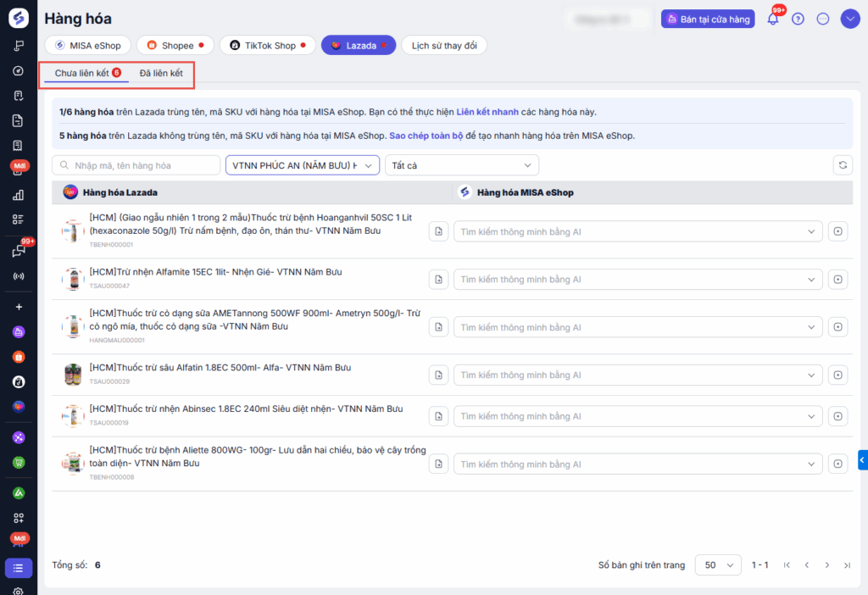Expand the blue side panel arrow tab
Viewport: 868px width, 595px height.
[x=862, y=460]
